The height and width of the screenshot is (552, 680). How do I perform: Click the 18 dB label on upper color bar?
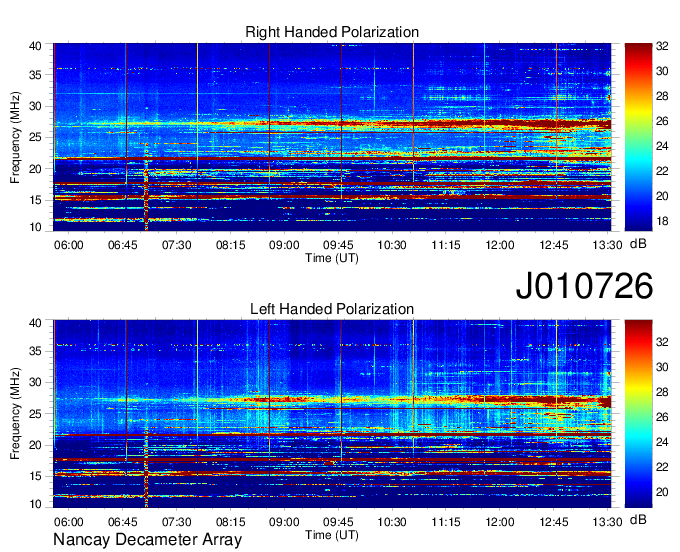click(x=662, y=222)
